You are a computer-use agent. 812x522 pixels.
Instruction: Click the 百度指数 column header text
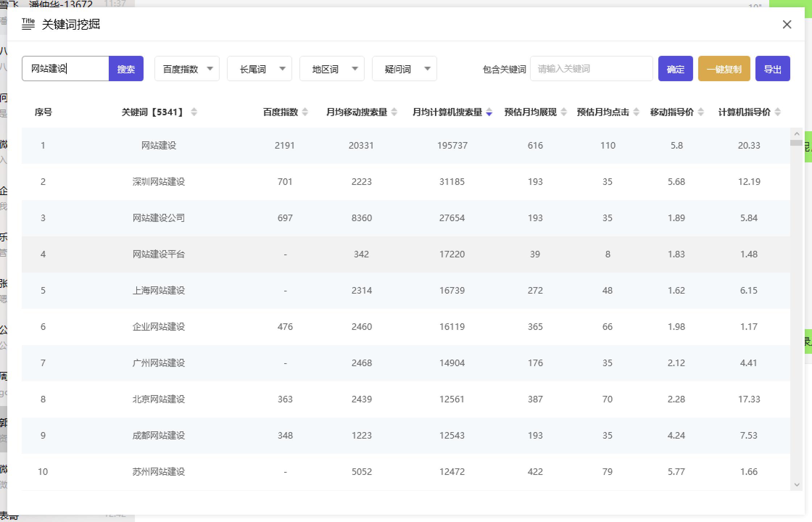tap(280, 112)
